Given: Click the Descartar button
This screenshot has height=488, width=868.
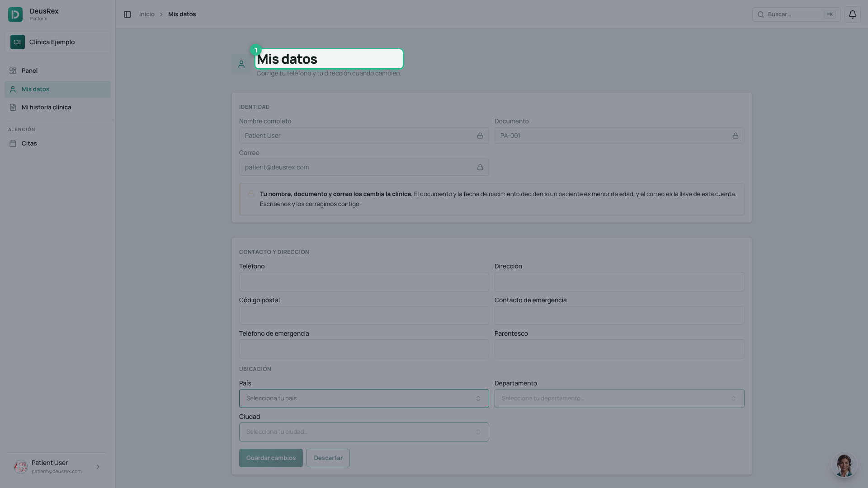Looking at the screenshot, I should coord(328,458).
